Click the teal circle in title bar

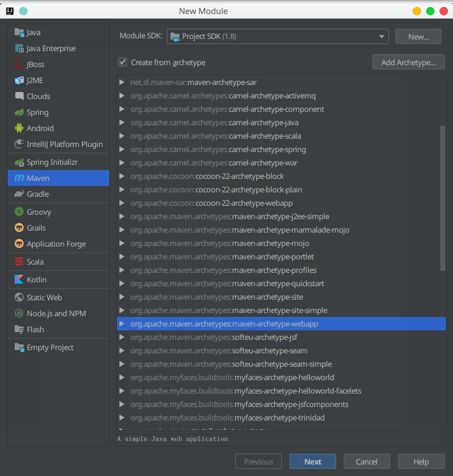tap(24, 12)
